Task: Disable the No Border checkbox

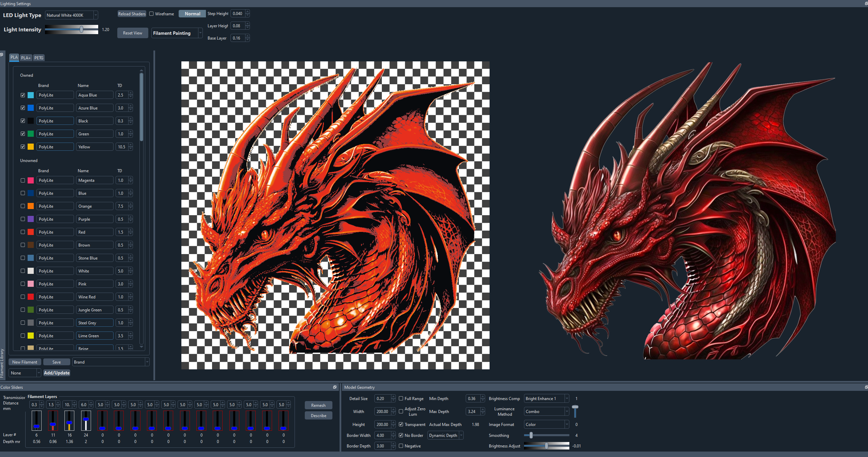Action: point(401,435)
